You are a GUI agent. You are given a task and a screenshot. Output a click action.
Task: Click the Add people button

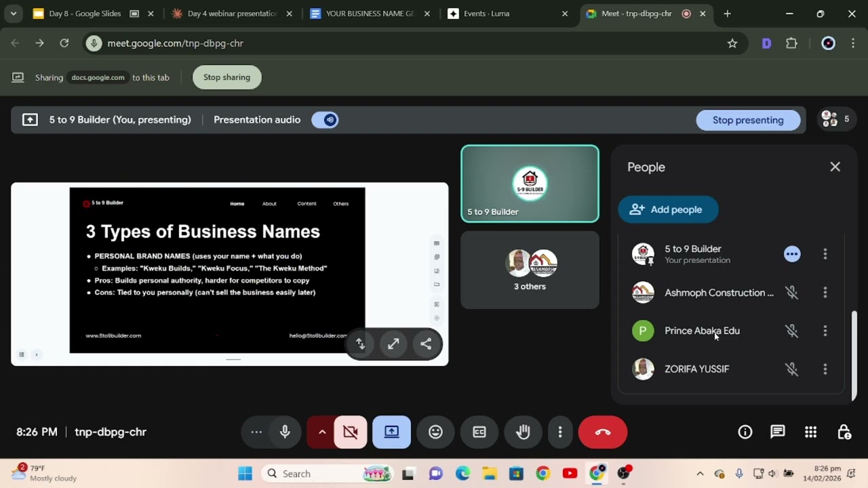tap(668, 209)
